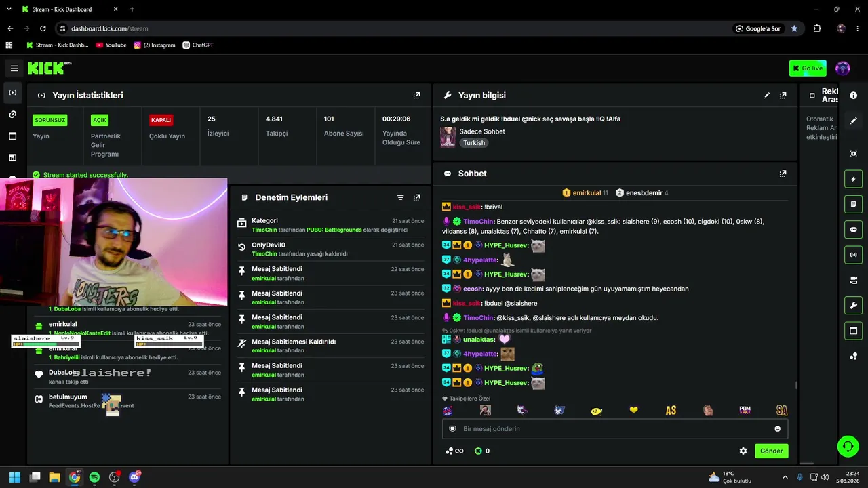
Task: Insert the 'AS' emote from the emote row
Action: pyautogui.click(x=671, y=410)
